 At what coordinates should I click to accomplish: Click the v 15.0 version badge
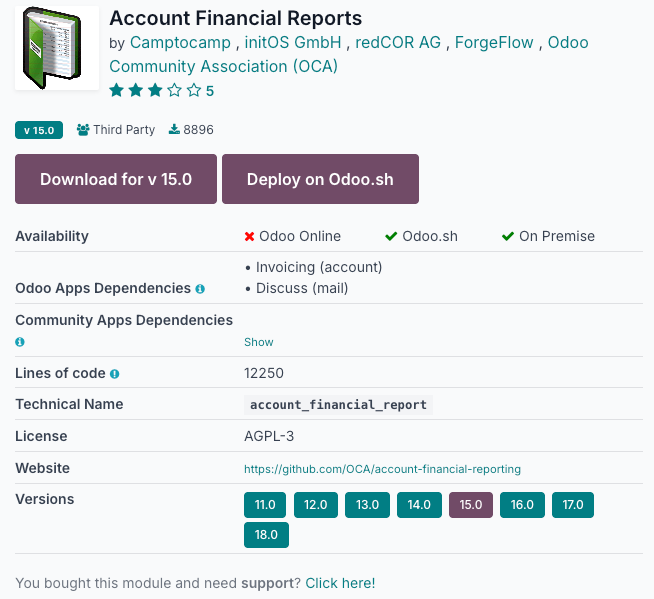click(x=39, y=130)
